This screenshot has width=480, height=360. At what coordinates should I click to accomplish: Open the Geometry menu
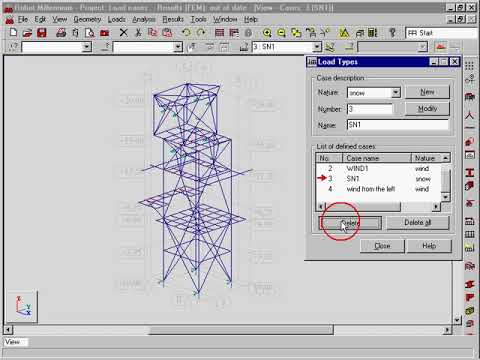87,19
